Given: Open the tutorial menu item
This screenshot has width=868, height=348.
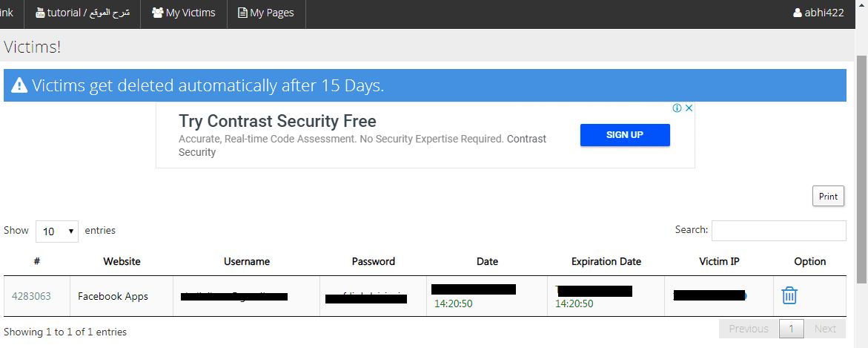Looking at the screenshot, I should tap(82, 12).
